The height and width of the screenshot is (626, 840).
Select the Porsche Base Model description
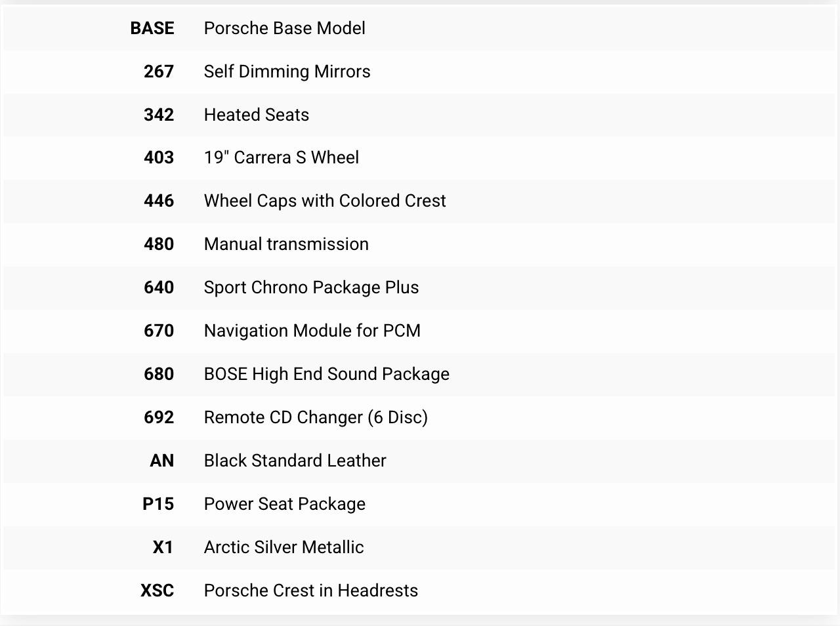(284, 28)
